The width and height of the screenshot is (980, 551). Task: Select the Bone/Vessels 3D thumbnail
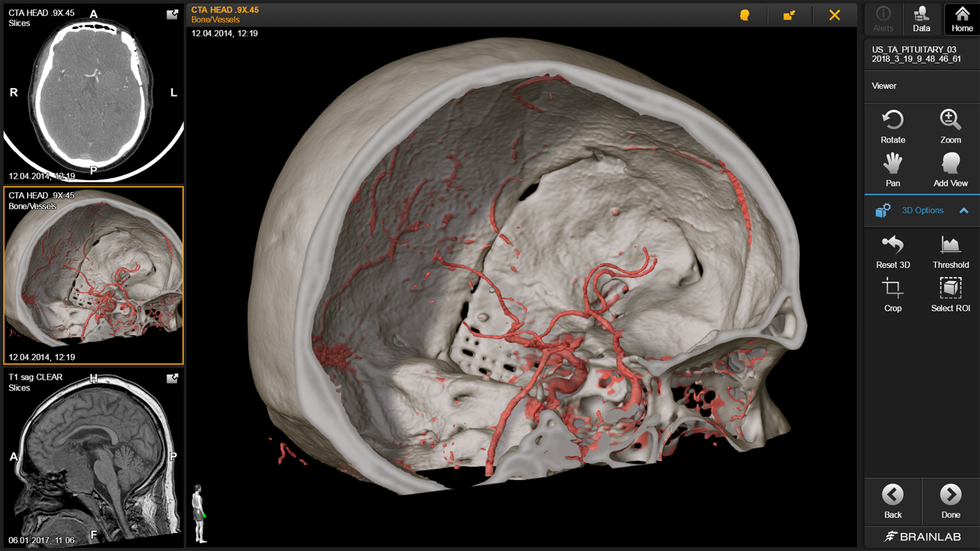point(94,275)
